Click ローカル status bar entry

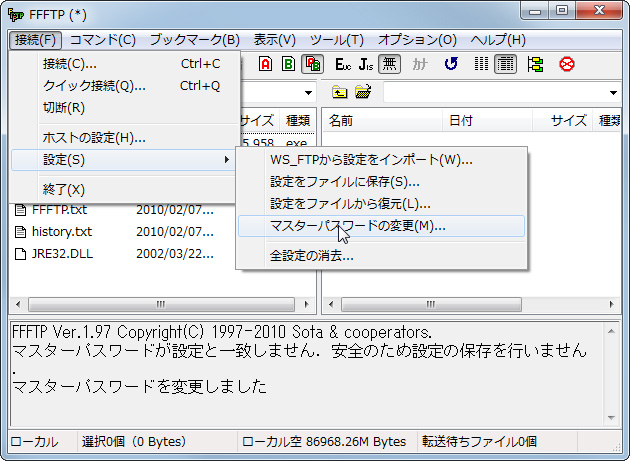34,442
